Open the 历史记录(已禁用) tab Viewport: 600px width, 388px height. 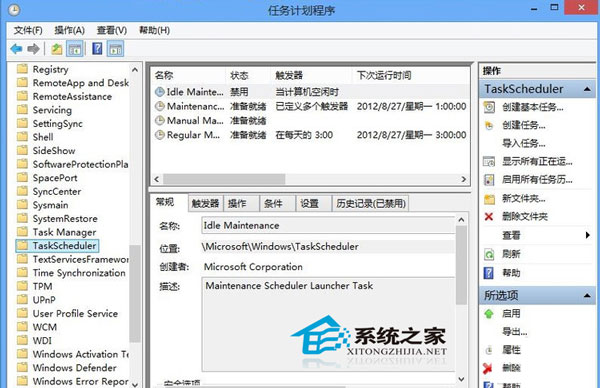(370, 204)
